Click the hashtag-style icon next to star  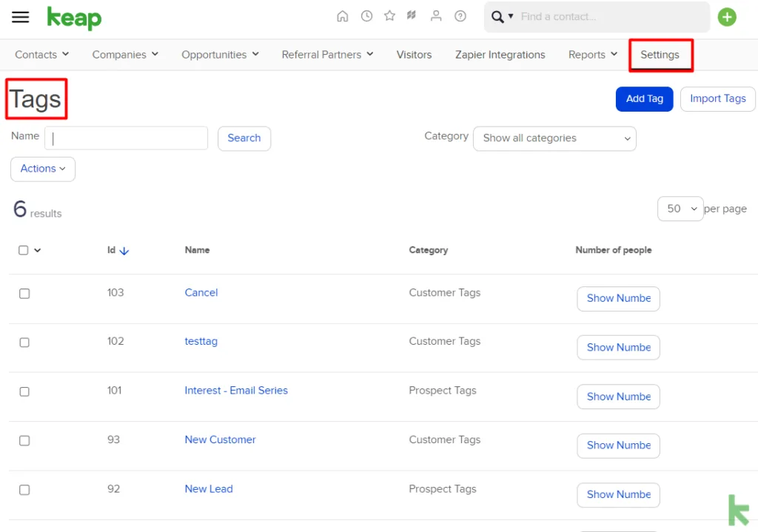tap(412, 16)
